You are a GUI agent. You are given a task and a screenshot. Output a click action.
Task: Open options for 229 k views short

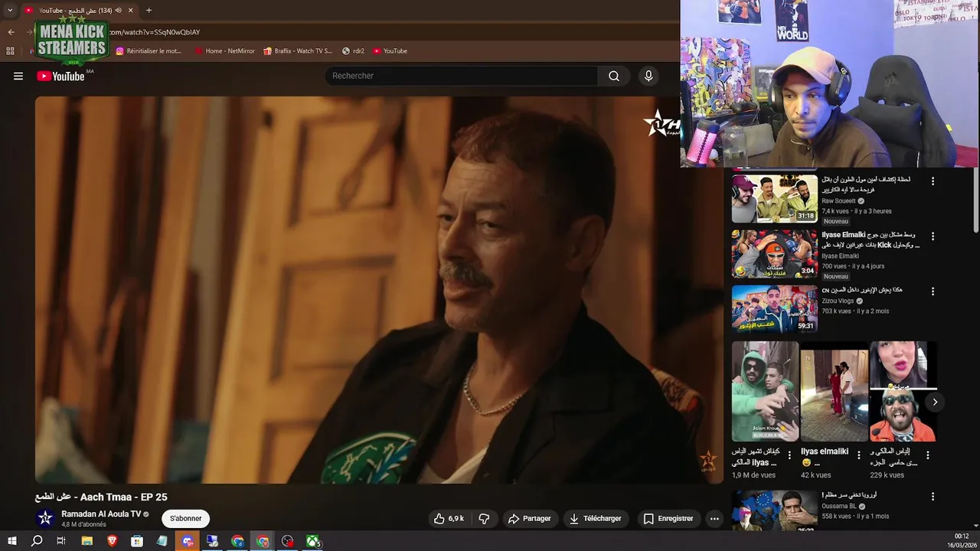927,455
